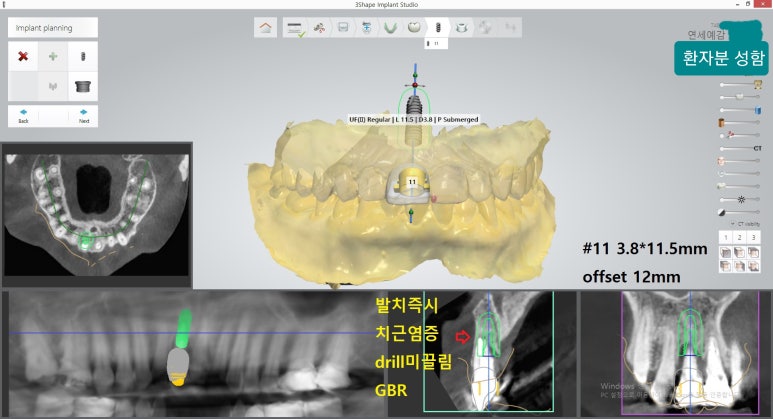This screenshot has height=419, width=773.
Task: Select the implant screw icon in planning panel
Action: tap(83, 56)
